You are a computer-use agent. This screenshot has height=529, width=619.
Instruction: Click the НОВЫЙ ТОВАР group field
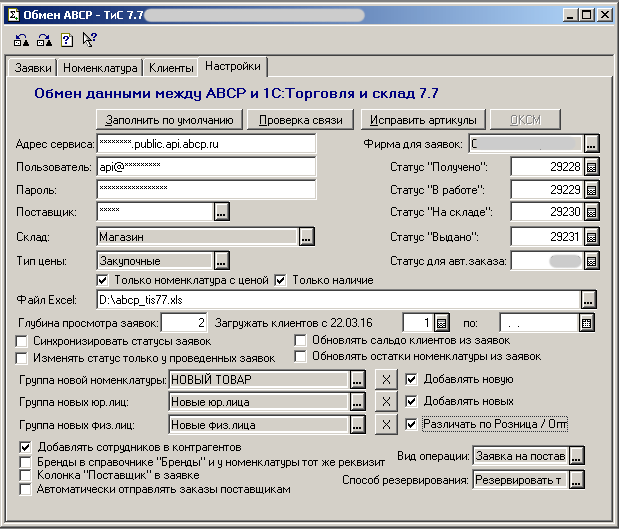[x=259, y=380]
